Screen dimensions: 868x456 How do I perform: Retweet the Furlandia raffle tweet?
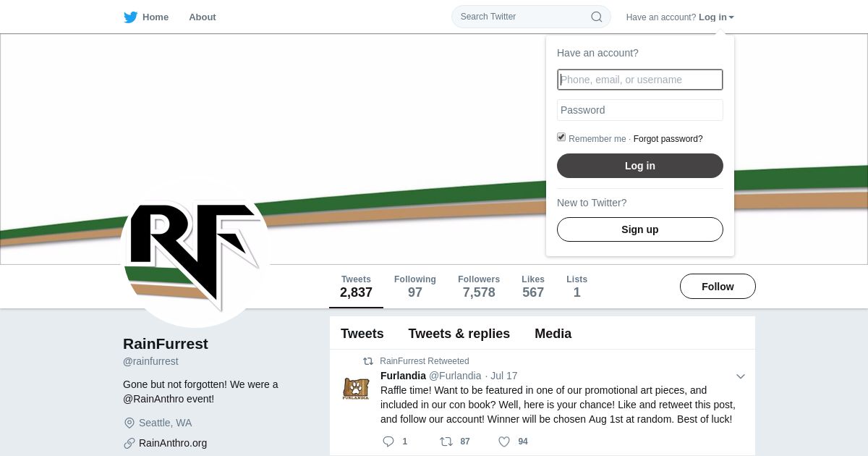(446, 442)
